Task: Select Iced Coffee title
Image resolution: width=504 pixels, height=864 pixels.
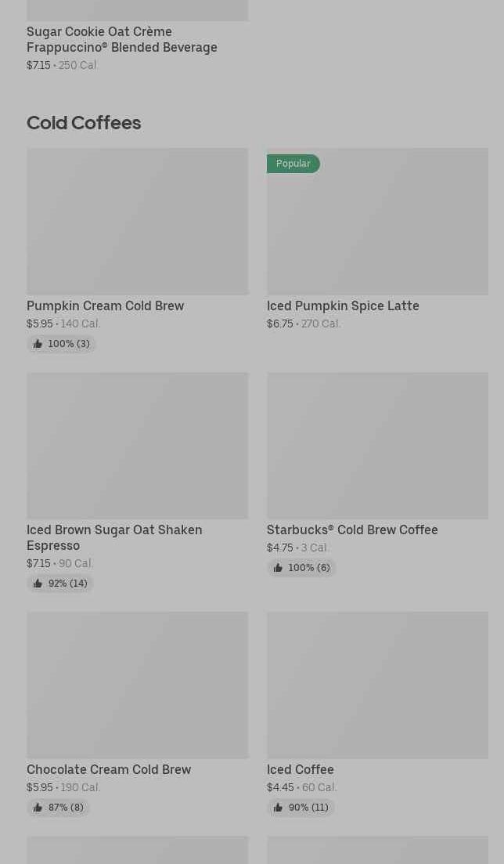Action: (301, 769)
